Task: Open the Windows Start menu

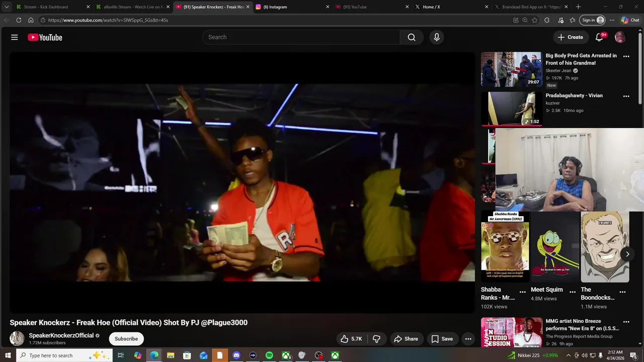Action: click(x=8, y=355)
